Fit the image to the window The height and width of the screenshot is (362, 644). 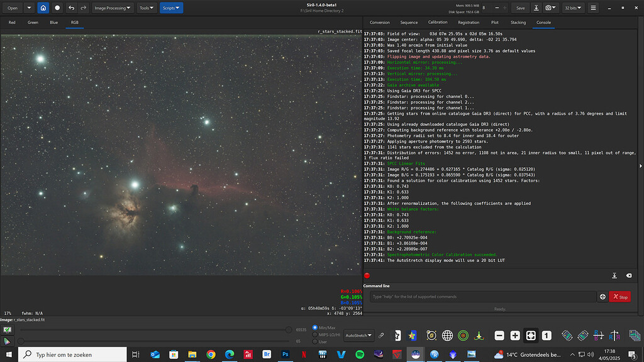tap(531, 334)
